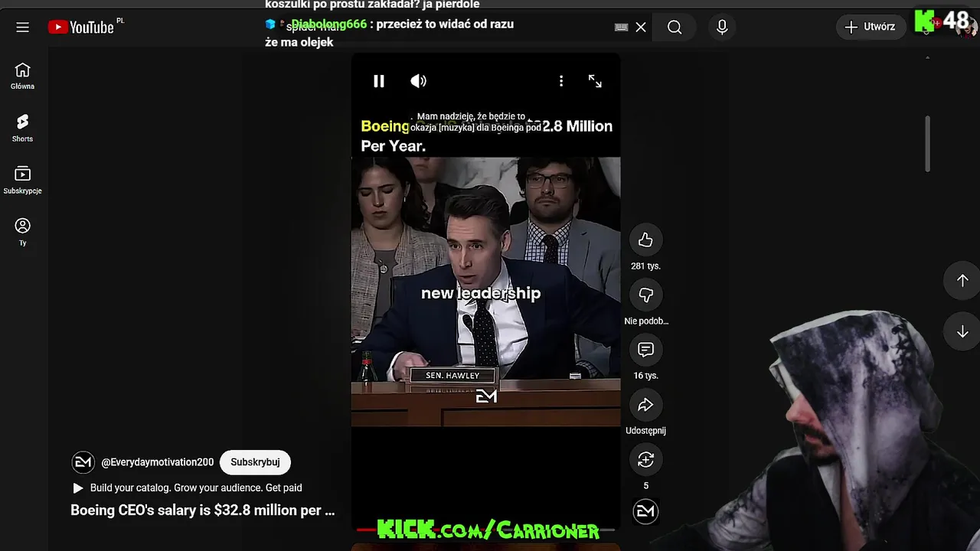Open the YouTube hamburger guide menu
980x551 pixels.
click(x=22, y=28)
